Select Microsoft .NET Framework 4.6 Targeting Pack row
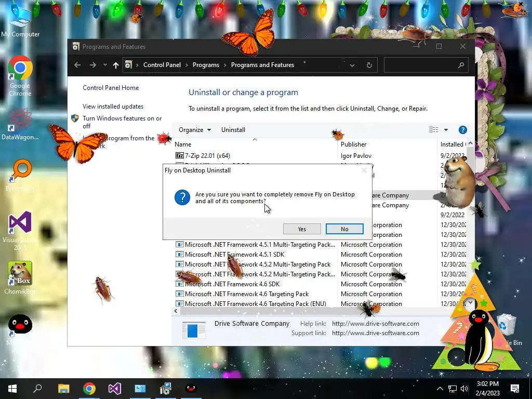The image size is (532, 399). pyautogui.click(x=247, y=294)
